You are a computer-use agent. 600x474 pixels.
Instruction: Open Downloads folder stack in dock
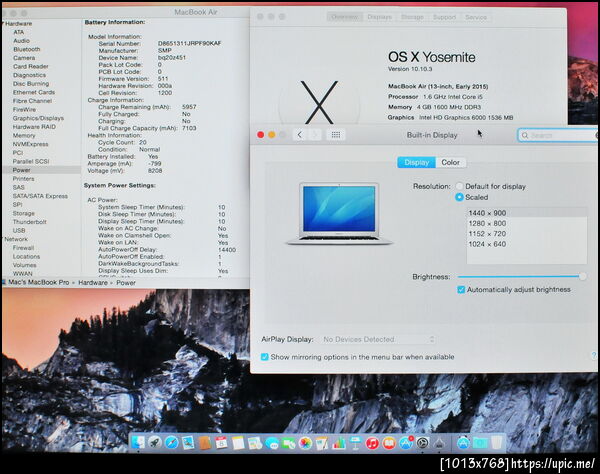click(x=480, y=443)
